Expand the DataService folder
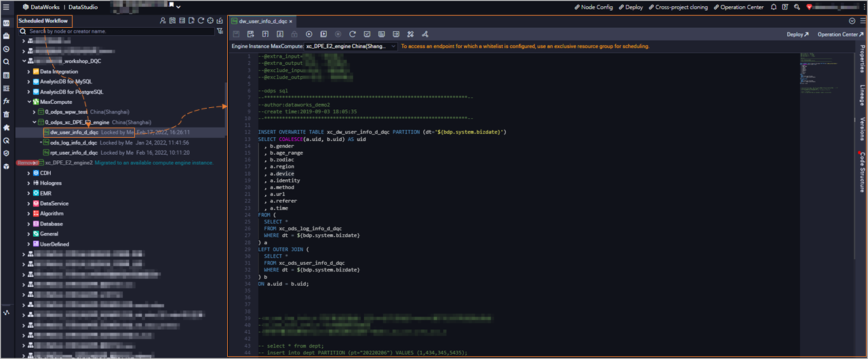This screenshot has width=868, height=359. 28,204
